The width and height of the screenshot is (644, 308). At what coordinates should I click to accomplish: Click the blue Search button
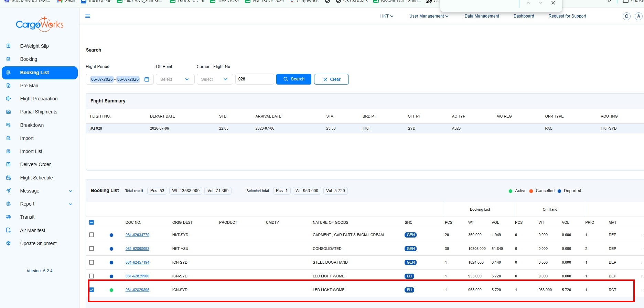[294, 79]
